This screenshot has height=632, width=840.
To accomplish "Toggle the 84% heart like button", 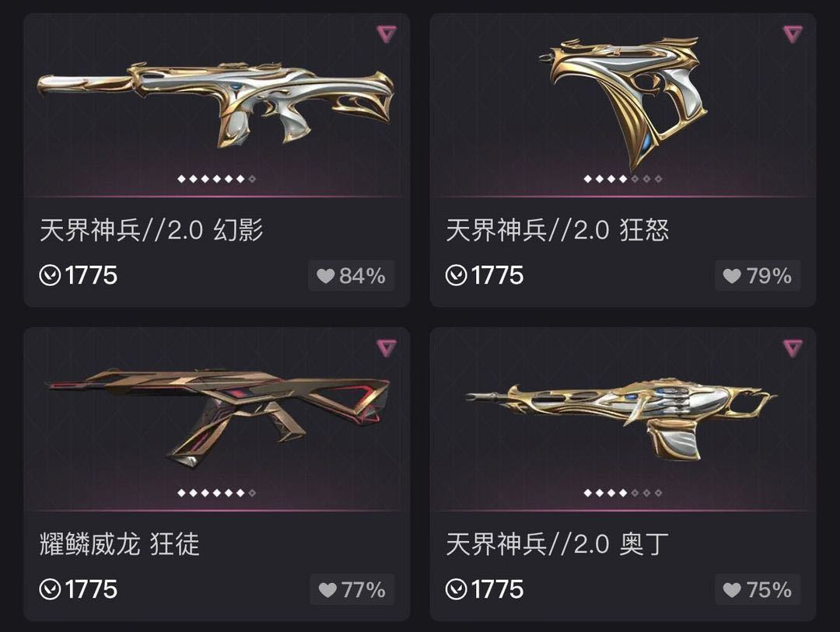I will (x=352, y=276).
